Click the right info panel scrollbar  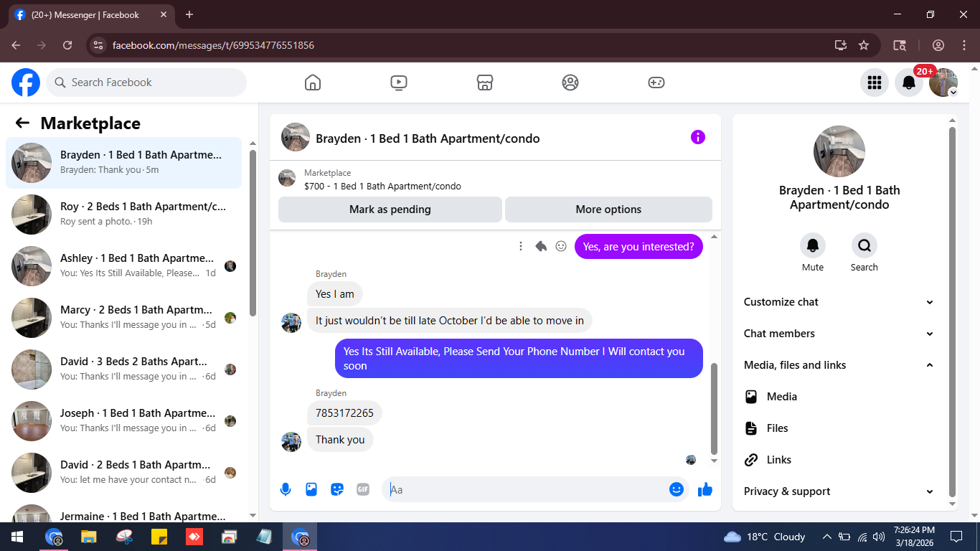tap(953, 312)
